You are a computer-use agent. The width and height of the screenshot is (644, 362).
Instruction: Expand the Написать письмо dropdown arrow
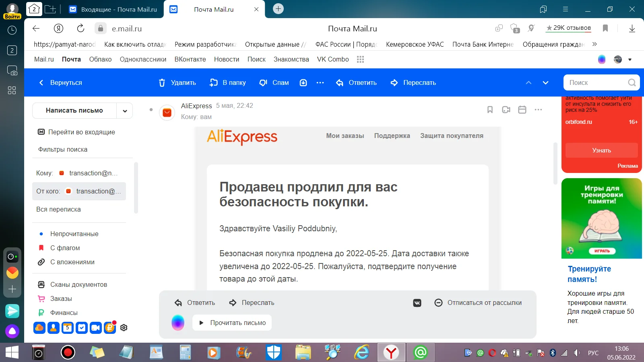[x=125, y=111]
